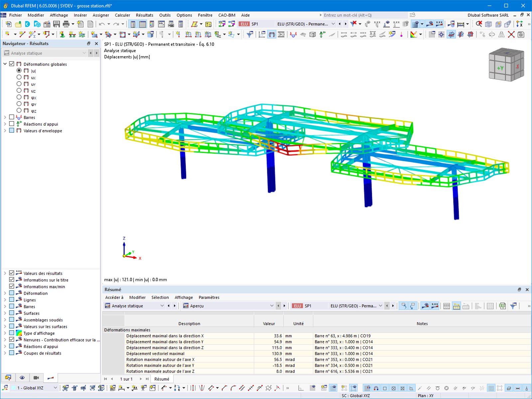
Task: Click the colour gradient edit icon
Action: click(413, 34)
